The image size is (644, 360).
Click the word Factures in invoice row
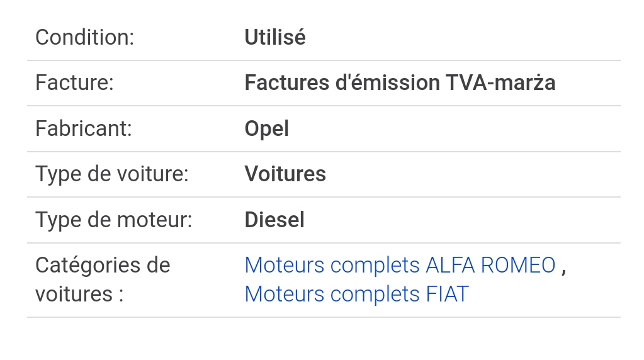pyautogui.click(x=287, y=82)
